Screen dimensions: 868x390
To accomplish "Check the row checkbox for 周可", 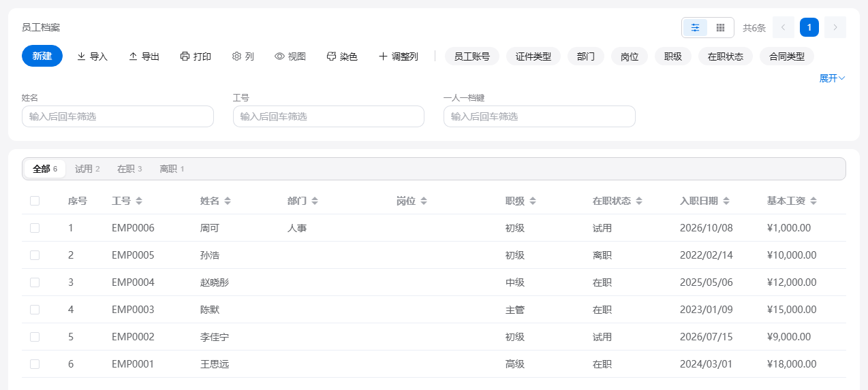I will pyautogui.click(x=35, y=228).
